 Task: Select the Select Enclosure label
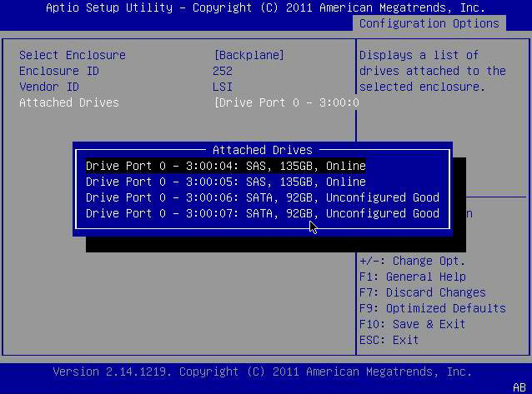click(73, 55)
